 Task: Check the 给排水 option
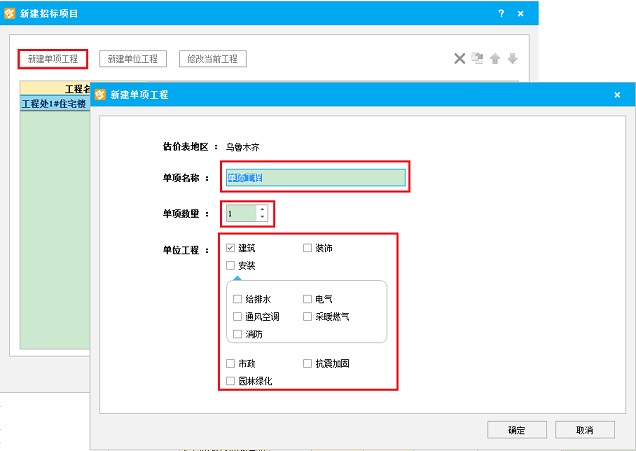click(x=237, y=299)
